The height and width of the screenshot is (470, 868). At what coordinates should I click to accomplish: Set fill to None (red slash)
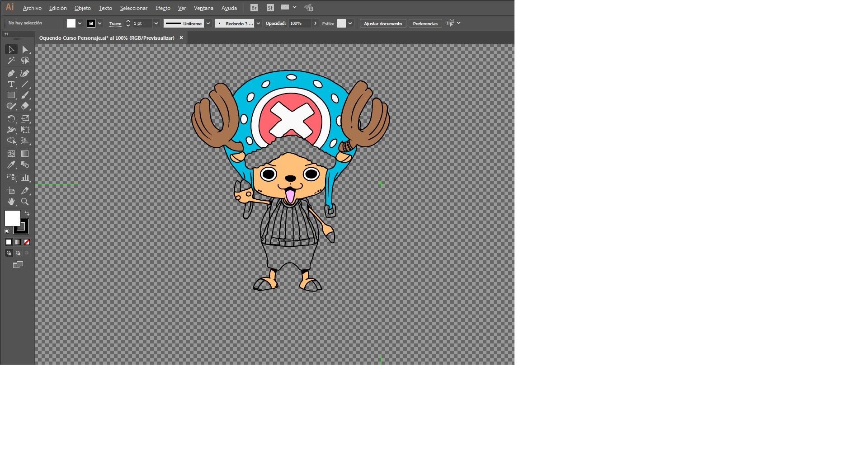pyautogui.click(x=27, y=242)
